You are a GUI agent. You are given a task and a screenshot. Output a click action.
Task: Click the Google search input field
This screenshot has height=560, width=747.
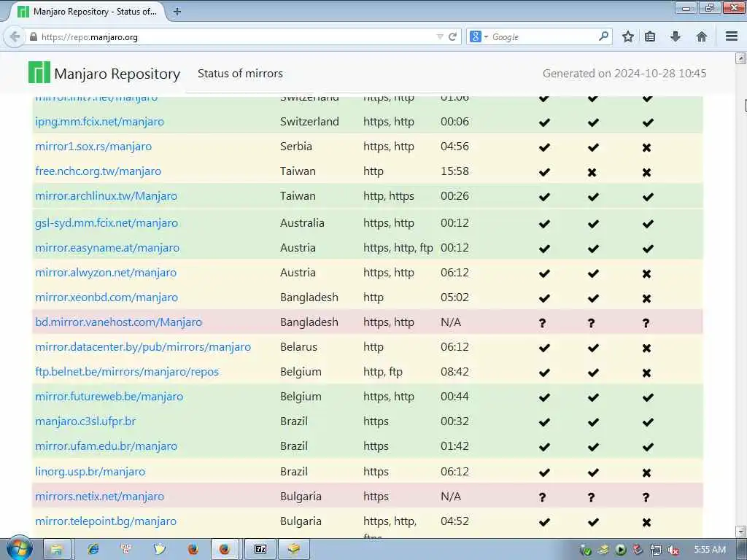coord(543,36)
